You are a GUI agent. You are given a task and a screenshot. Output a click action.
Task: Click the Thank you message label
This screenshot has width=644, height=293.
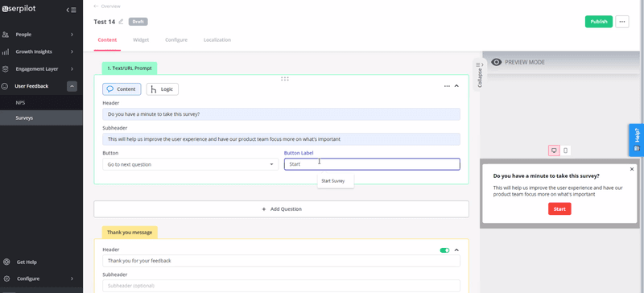(130, 232)
